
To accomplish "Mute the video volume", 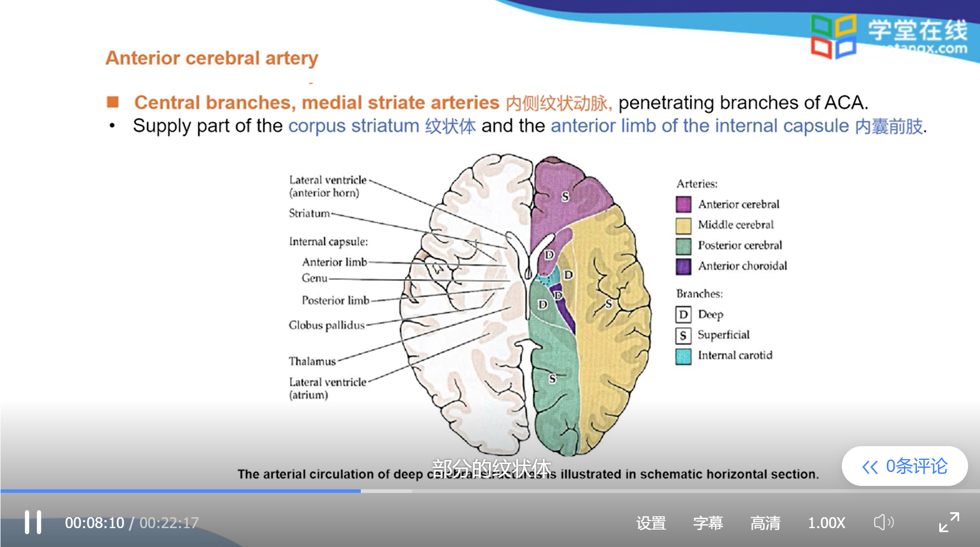I will pyautogui.click(x=883, y=522).
